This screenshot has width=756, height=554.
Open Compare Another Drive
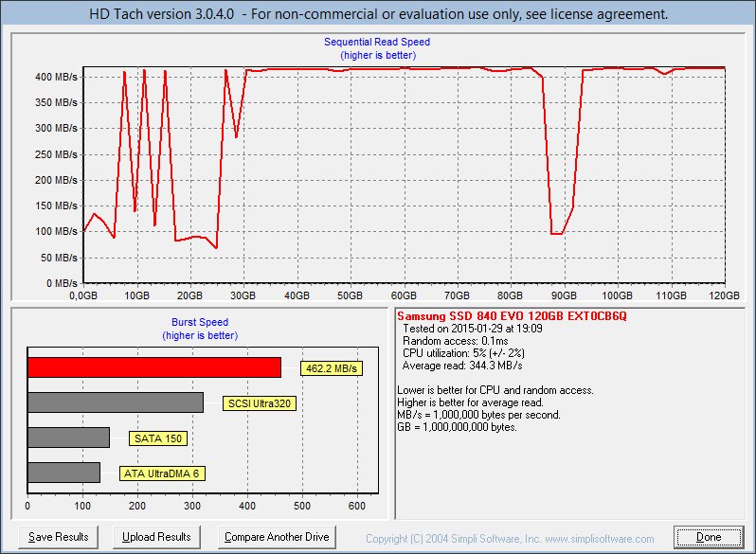pyautogui.click(x=277, y=537)
